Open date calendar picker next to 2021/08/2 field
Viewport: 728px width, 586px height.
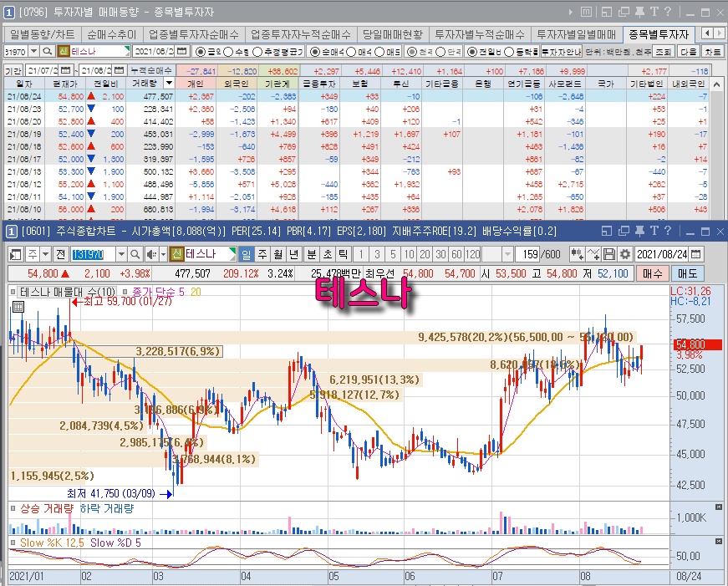pos(182,51)
